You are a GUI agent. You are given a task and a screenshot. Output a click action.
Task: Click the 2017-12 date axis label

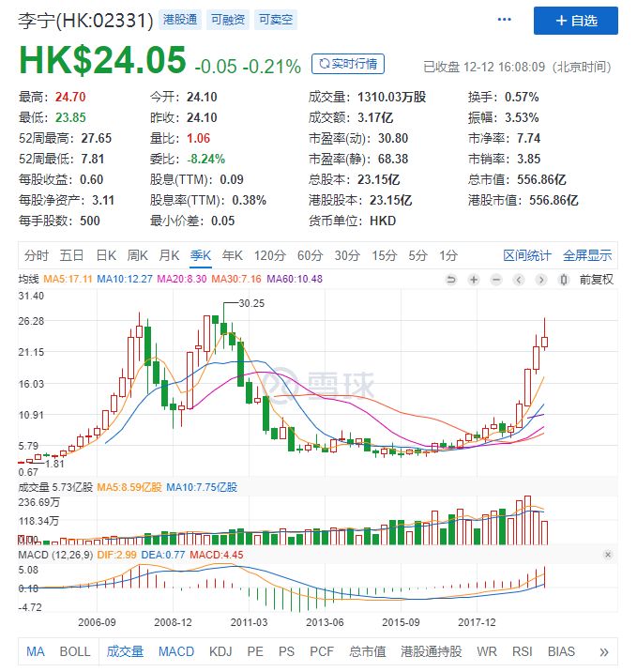[477, 622]
